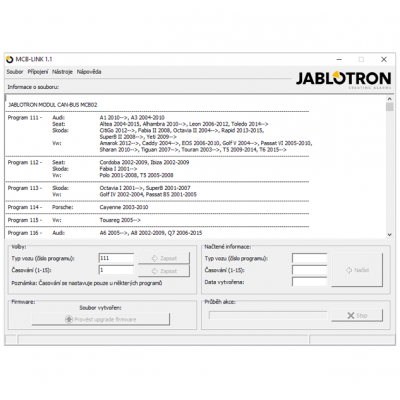Click scrollbar down arrow in file info
Image resolution: width=400 pixels, height=400 pixels.
tap(389, 235)
